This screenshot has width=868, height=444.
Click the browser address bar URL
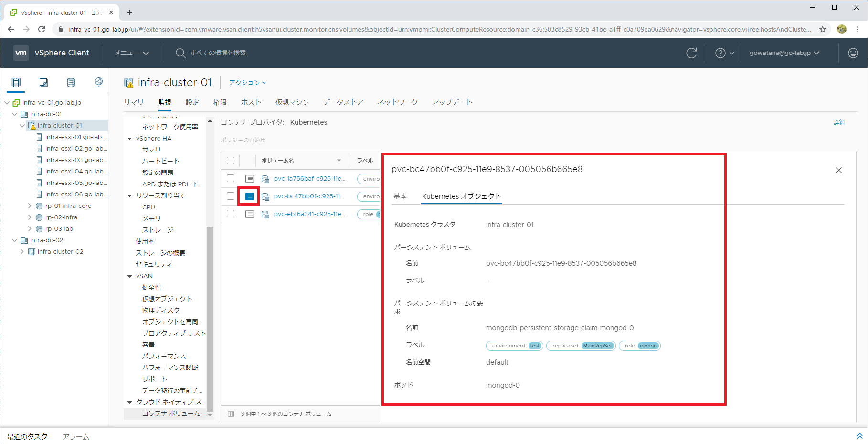[439, 29]
